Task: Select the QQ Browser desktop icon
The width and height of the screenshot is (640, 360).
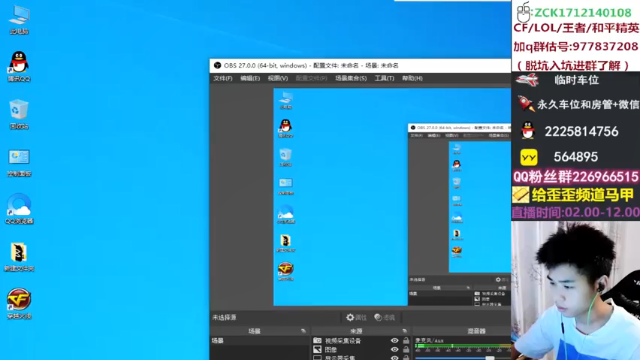Action: [x=19, y=209]
